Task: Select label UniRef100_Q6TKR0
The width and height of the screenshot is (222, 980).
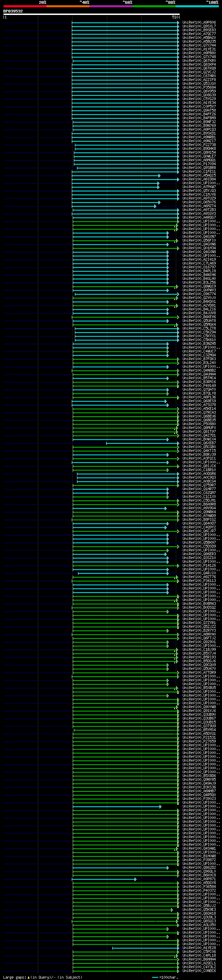Action: pyautogui.click(x=199, y=60)
